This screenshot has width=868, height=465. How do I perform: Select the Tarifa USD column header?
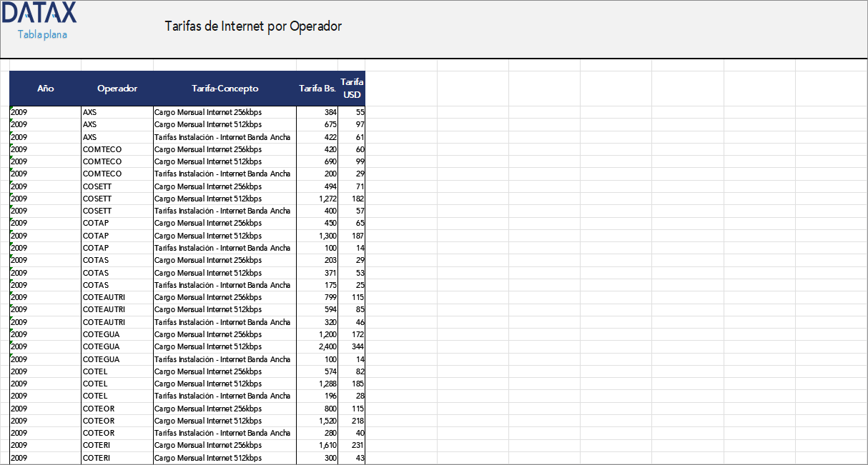350,89
